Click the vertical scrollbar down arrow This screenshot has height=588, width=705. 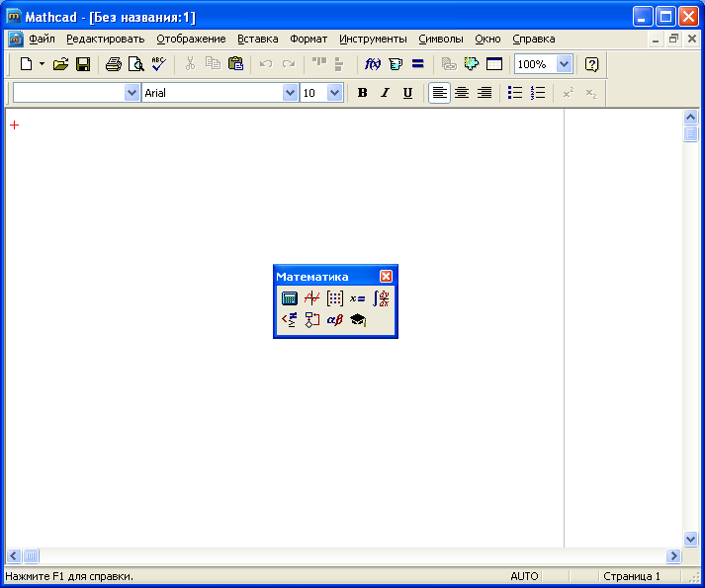(x=690, y=539)
